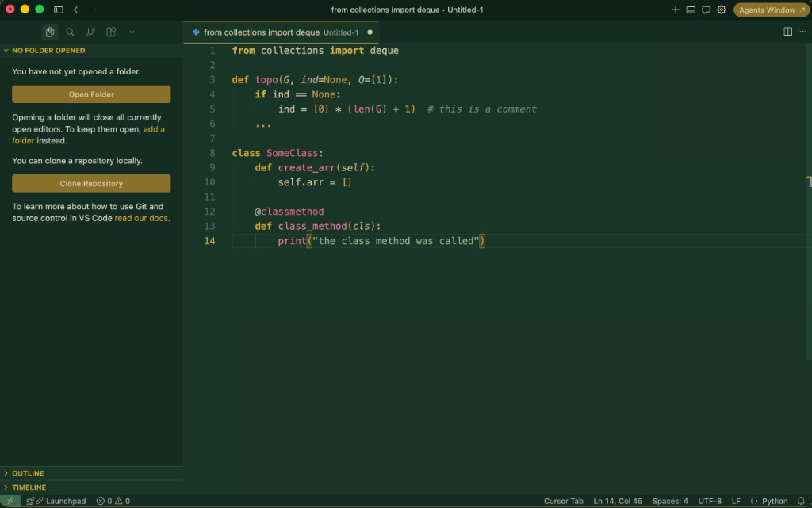This screenshot has width=812, height=508.
Task: Toggle the bottom panel layout icon
Action: click(691, 10)
